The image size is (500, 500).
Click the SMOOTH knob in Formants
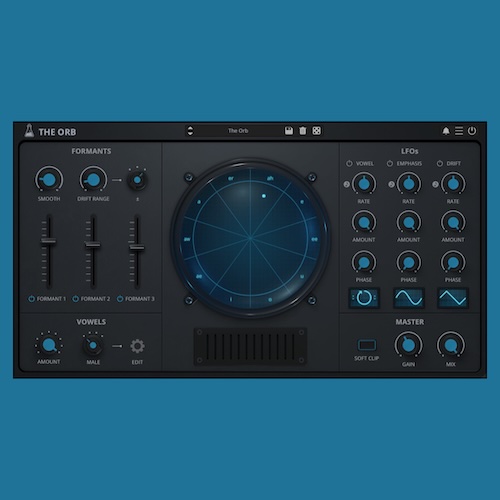(49, 180)
